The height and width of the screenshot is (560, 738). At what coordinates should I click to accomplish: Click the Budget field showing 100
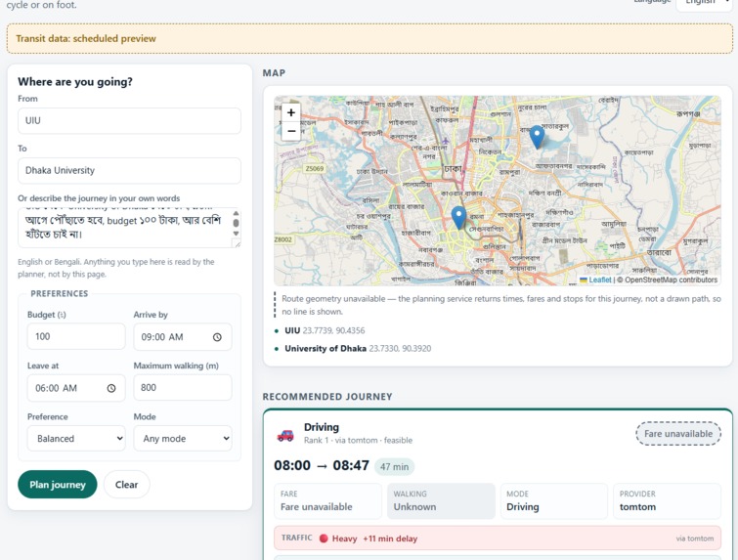(76, 336)
